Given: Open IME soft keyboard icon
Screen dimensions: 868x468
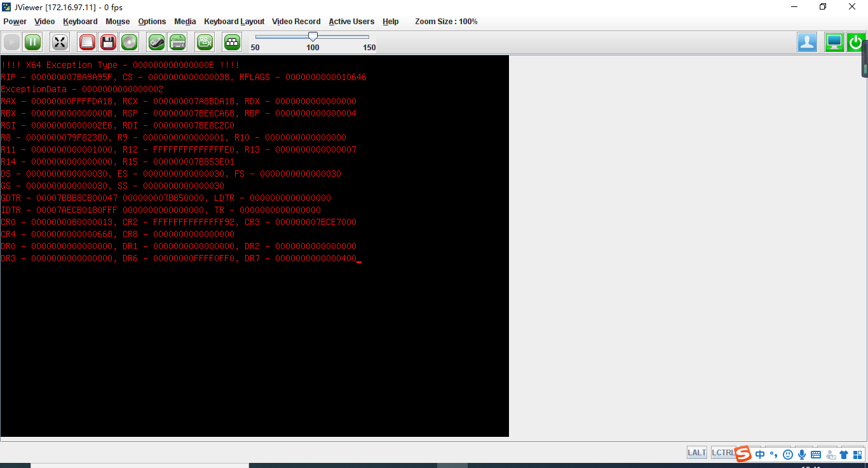Looking at the screenshot, I should tap(816, 455).
